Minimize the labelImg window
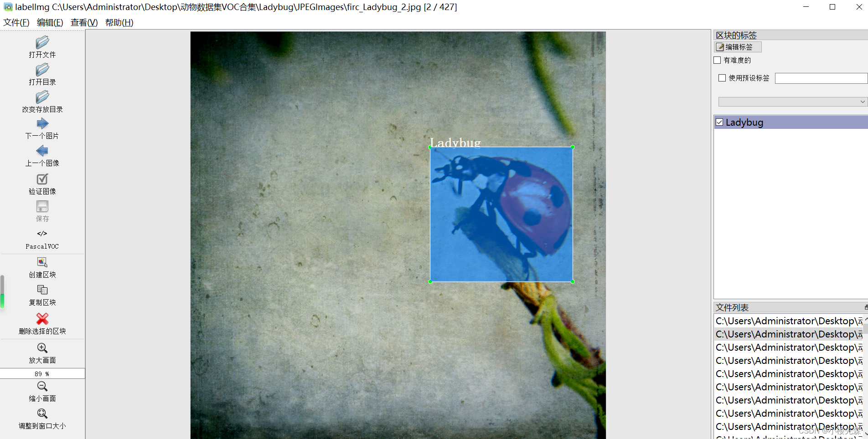The height and width of the screenshot is (439, 868). tap(806, 7)
